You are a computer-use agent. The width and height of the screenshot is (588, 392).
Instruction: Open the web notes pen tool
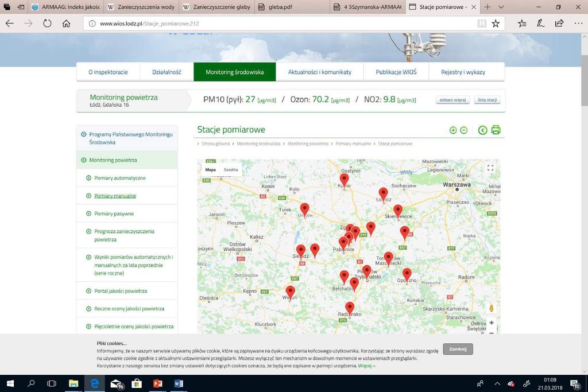pos(540,24)
